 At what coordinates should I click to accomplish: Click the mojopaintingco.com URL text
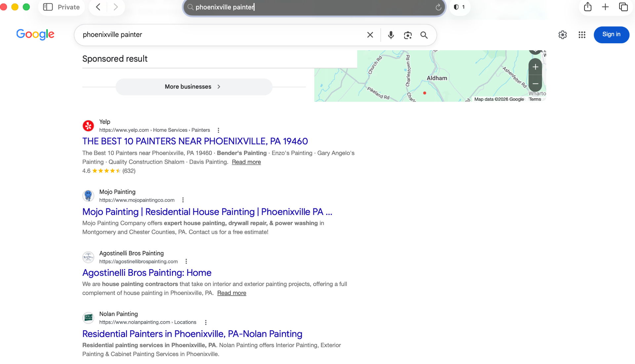(x=137, y=200)
